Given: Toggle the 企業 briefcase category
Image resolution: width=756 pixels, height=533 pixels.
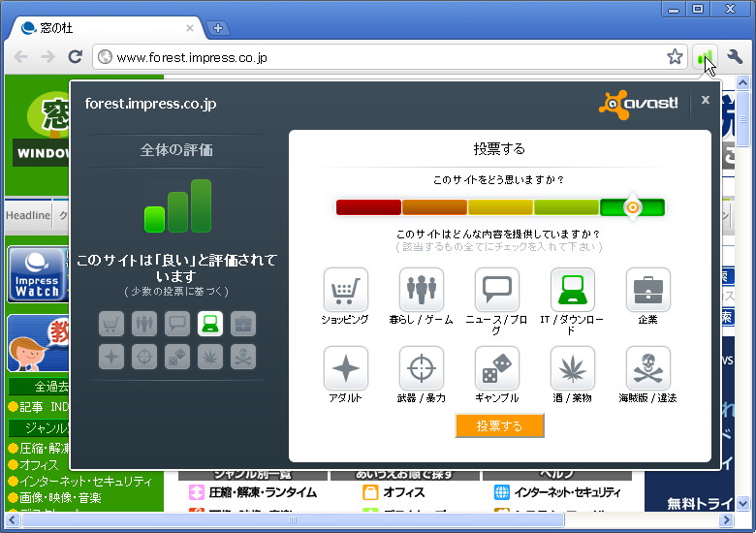Looking at the screenshot, I should coord(648,290).
